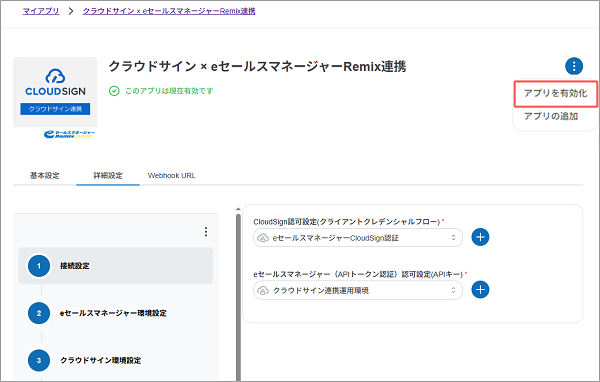Select step 1 circle 接続設定

click(39, 266)
